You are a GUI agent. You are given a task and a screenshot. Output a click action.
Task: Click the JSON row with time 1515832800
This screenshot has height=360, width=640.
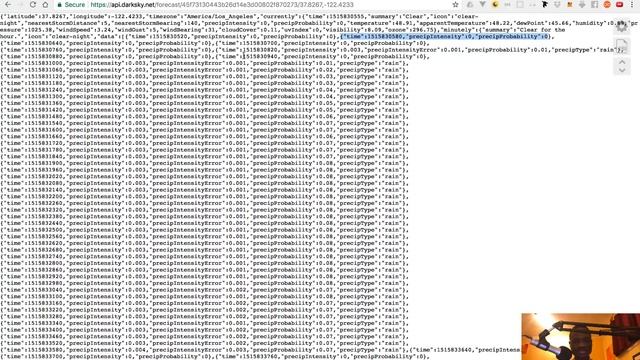tap(204, 263)
